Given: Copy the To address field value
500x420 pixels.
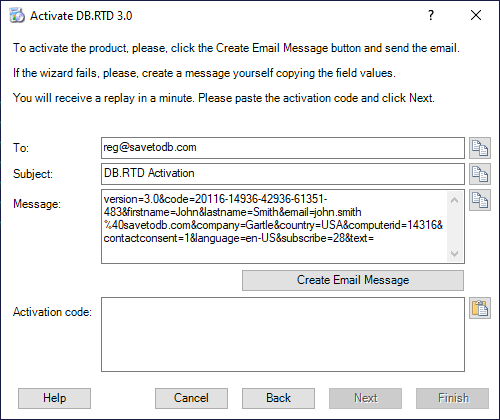Looking at the screenshot, I should tap(480, 148).
